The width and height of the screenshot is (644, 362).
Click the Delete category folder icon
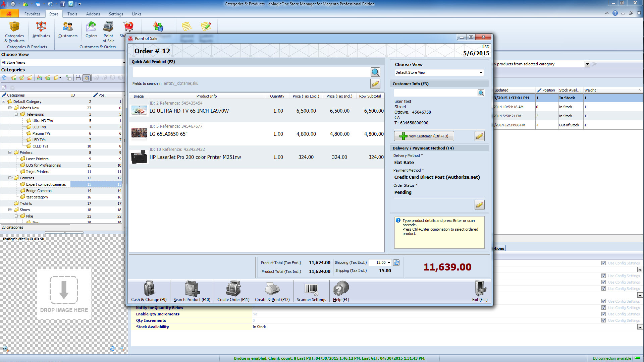pos(30,78)
